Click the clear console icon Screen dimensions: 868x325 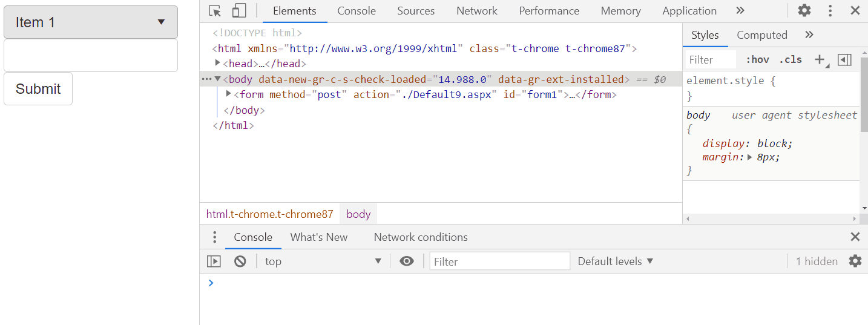[x=240, y=261]
